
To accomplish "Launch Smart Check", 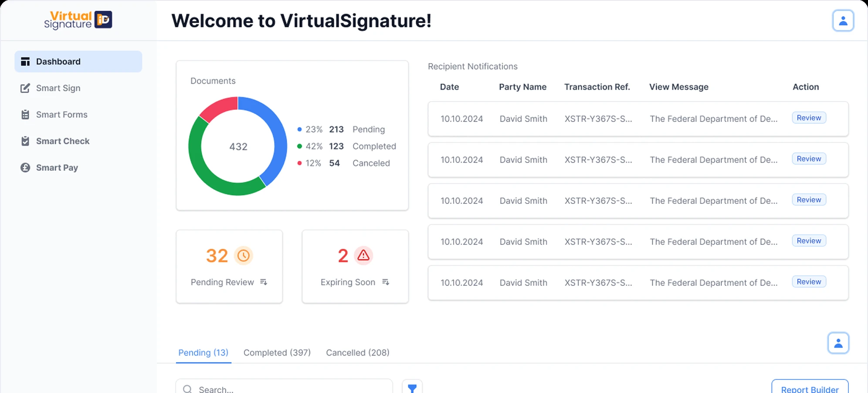I will 62,141.
